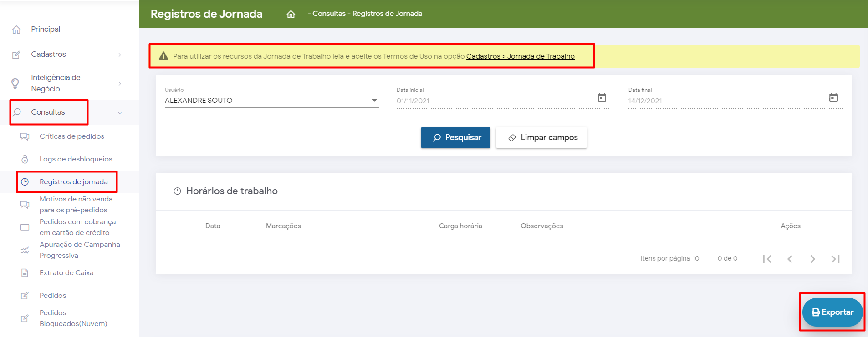The width and height of the screenshot is (868, 337).
Task: Open Extrato de Caixa
Action: pyautogui.click(x=66, y=273)
